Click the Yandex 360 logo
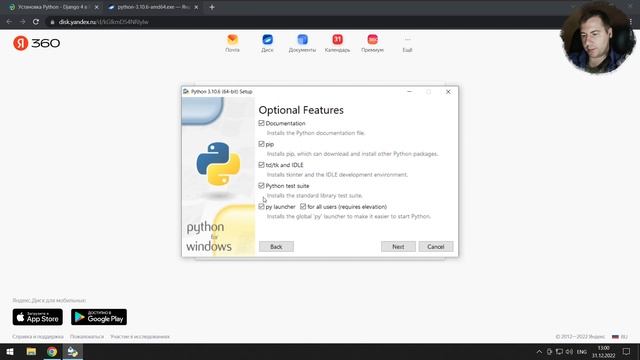The image size is (640, 360). click(x=37, y=43)
